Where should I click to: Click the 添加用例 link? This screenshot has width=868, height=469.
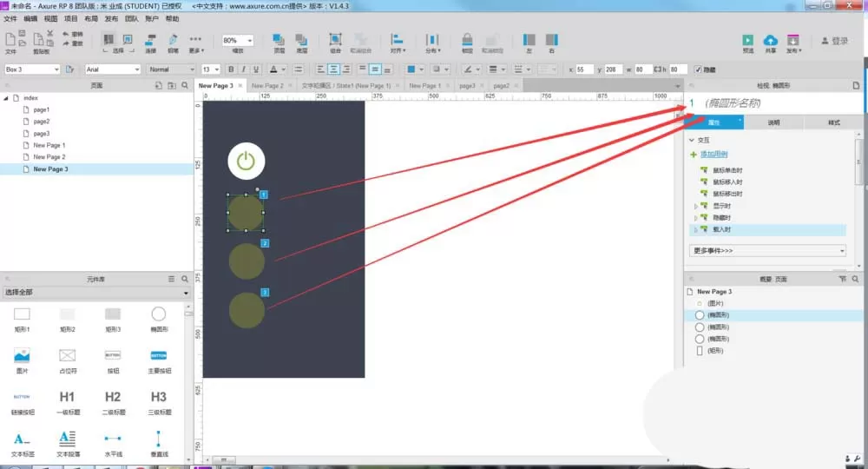coord(713,155)
